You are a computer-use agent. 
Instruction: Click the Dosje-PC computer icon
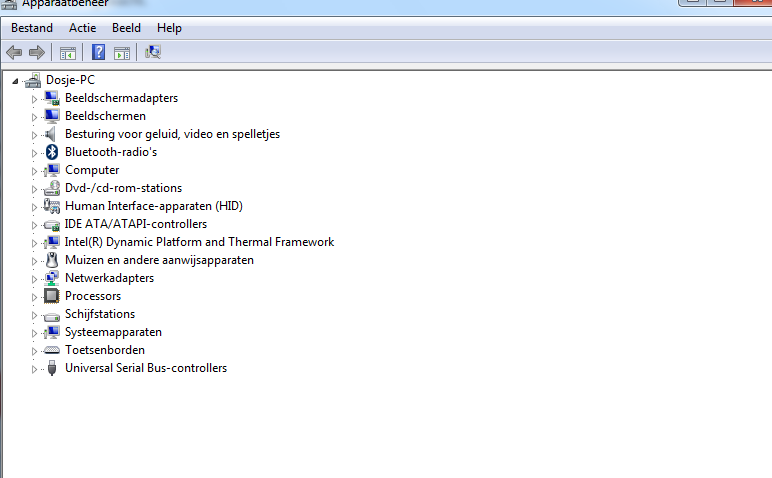pos(33,80)
